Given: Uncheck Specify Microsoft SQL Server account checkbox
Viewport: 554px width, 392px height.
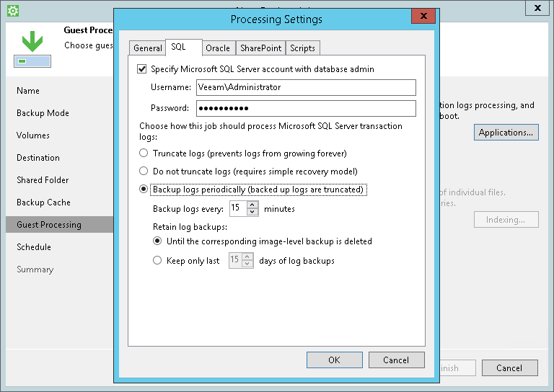Looking at the screenshot, I should pyautogui.click(x=141, y=68).
